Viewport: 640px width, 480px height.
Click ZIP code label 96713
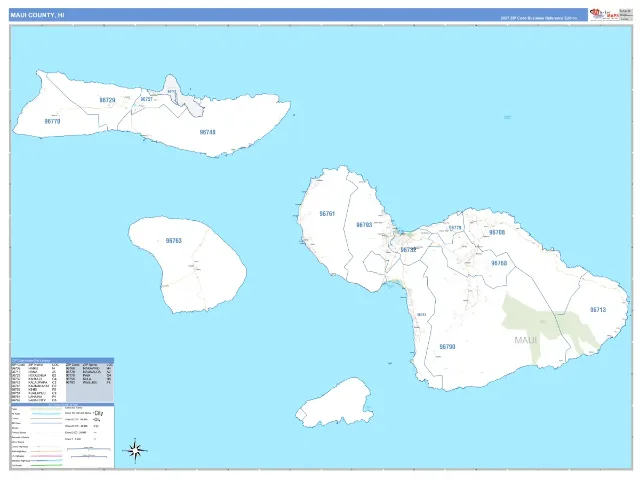tap(598, 309)
